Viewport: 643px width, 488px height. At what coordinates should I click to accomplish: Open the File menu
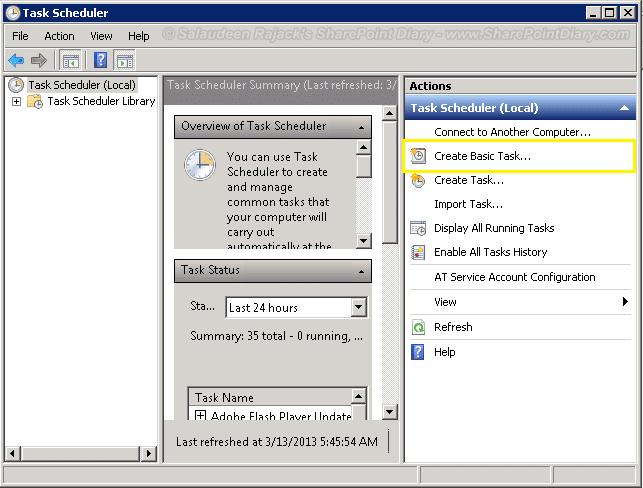(x=20, y=36)
